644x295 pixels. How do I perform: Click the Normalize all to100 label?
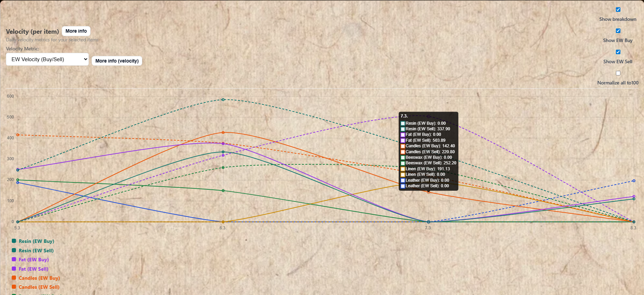(618, 83)
